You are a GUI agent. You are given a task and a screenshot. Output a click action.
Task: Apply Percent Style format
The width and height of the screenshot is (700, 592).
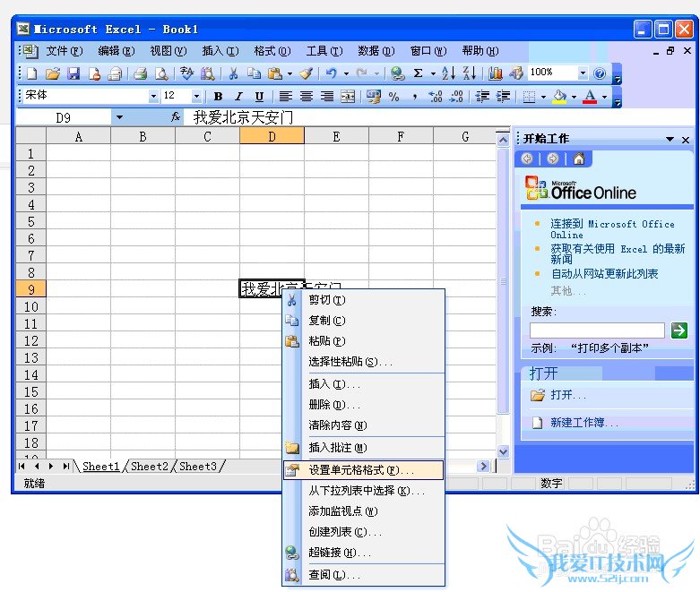[x=393, y=97]
